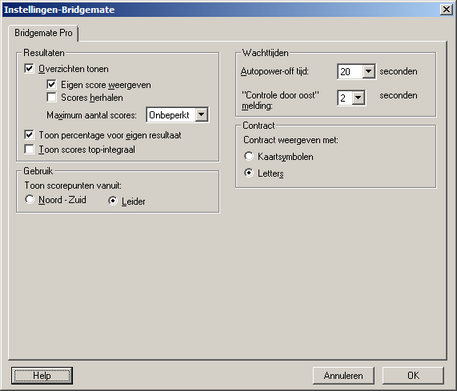The height and width of the screenshot is (391, 457).
Task: Click the Toon scorepunten vanuit label
Action: (73, 185)
